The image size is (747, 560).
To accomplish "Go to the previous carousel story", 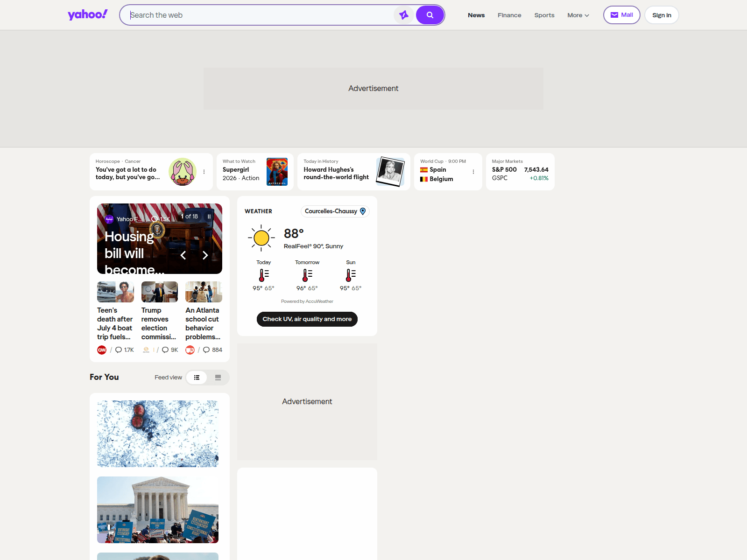I will point(183,255).
